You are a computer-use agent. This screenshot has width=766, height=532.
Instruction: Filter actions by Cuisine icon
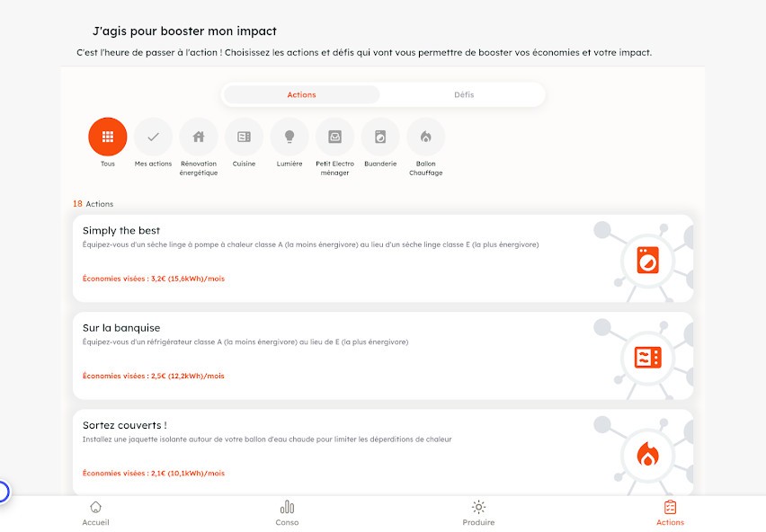(244, 137)
